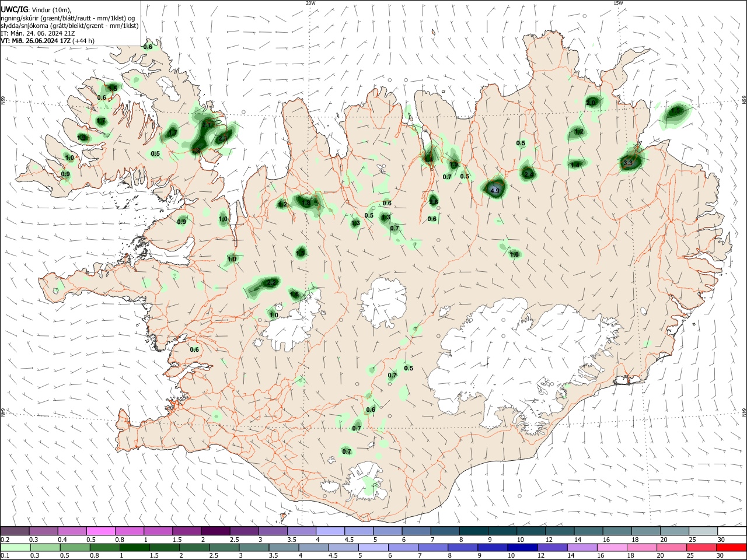Click the bright magenta 0.5 swatch in upper legend row
Image resolution: width=747 pixels, height=560 pixels.
tap(100, 531)
